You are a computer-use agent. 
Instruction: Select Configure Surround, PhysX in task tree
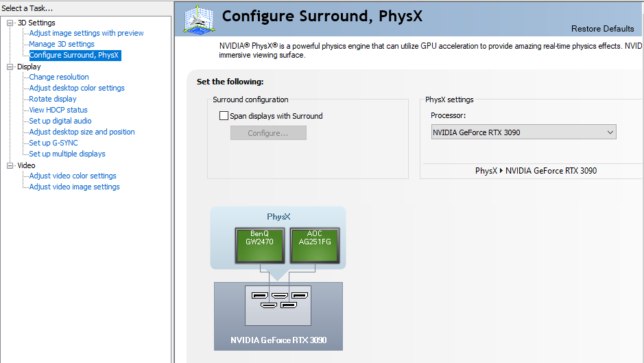[74, 55]
